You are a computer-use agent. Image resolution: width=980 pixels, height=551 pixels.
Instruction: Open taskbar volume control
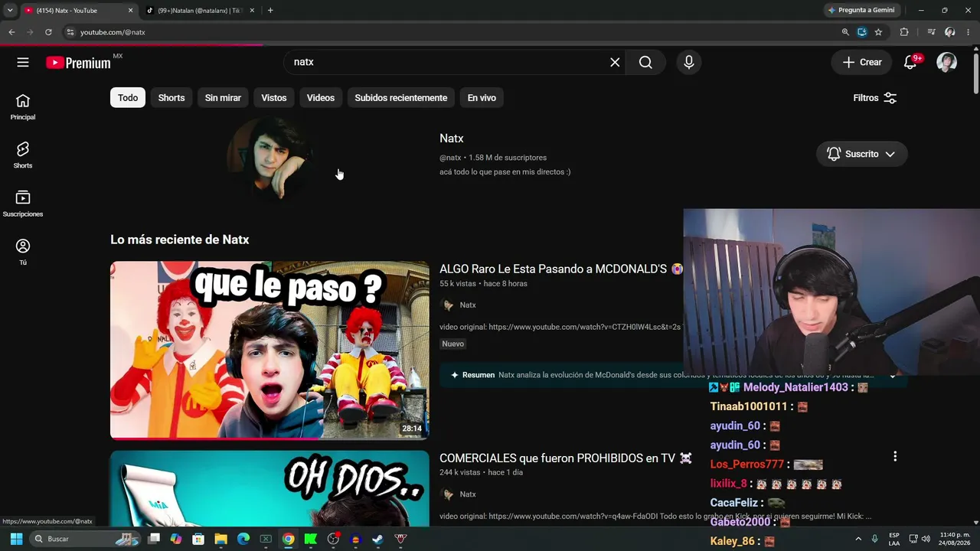(x=926, y=539)
